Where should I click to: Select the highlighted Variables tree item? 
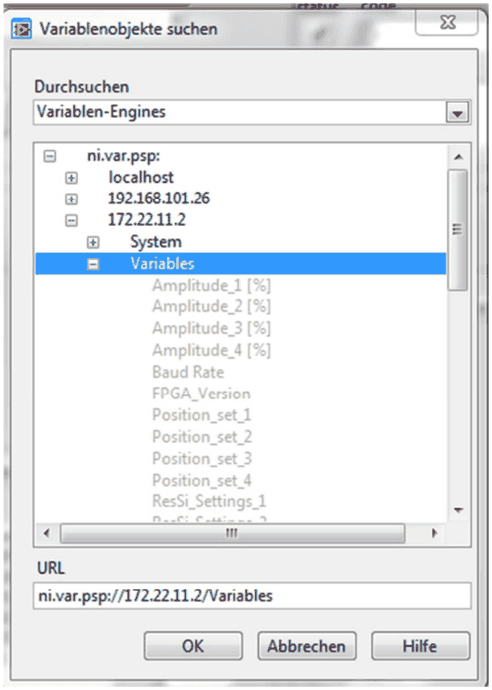click(240, 264)
